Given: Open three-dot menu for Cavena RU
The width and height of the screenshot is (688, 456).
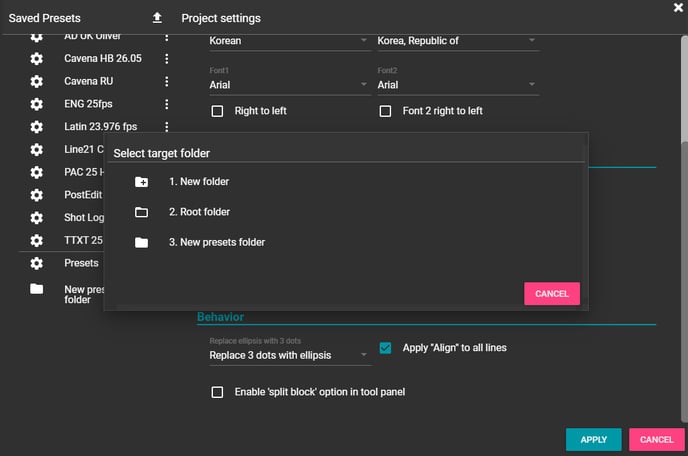Looking at the screenshot, I should 167,81.
